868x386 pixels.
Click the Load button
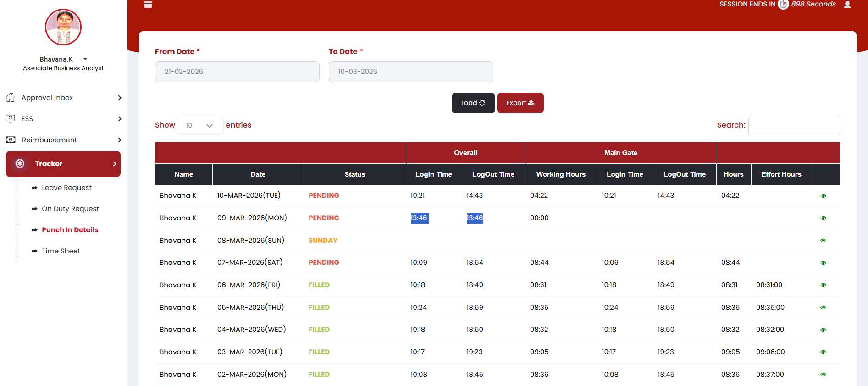click(x=473, y=103)
